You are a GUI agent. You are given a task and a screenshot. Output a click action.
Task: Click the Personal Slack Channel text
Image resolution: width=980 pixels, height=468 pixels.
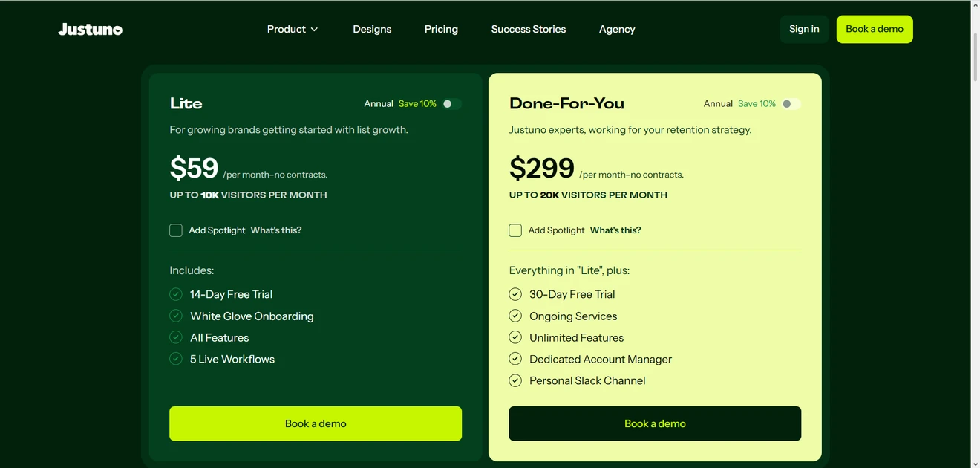[x=587, y=380]
